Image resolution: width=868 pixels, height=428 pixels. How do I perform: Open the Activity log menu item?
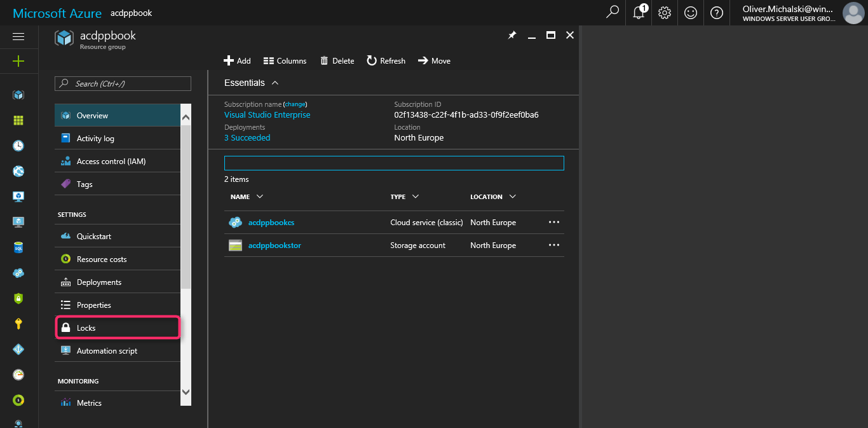coord(118,139)
